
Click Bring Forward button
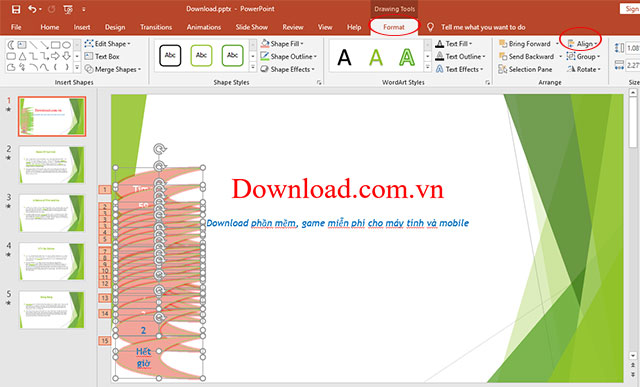(x=525, y=44)
